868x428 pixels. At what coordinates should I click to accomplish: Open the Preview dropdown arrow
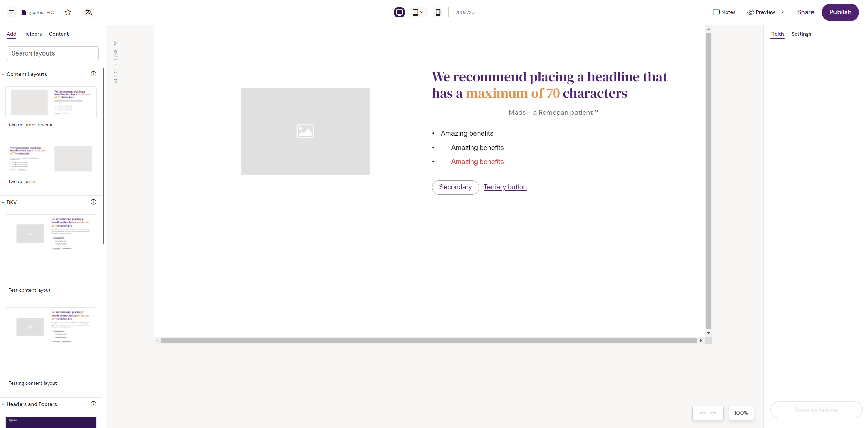pyautogui.click(x=782, y=12)
